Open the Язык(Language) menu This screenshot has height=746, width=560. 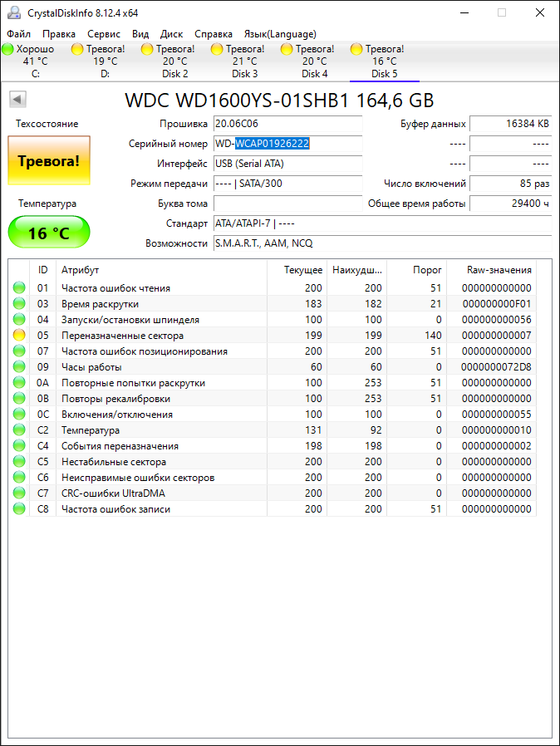coord(280,34)
